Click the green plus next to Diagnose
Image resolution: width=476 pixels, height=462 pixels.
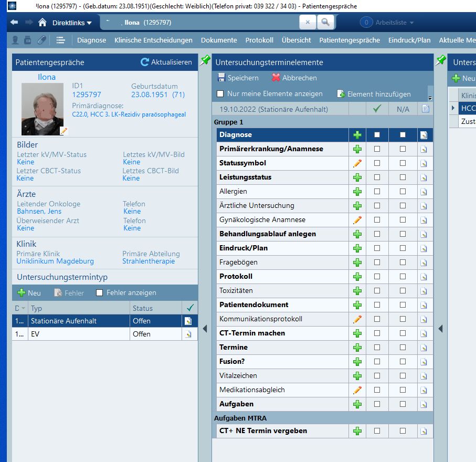[x=357, y=135]
